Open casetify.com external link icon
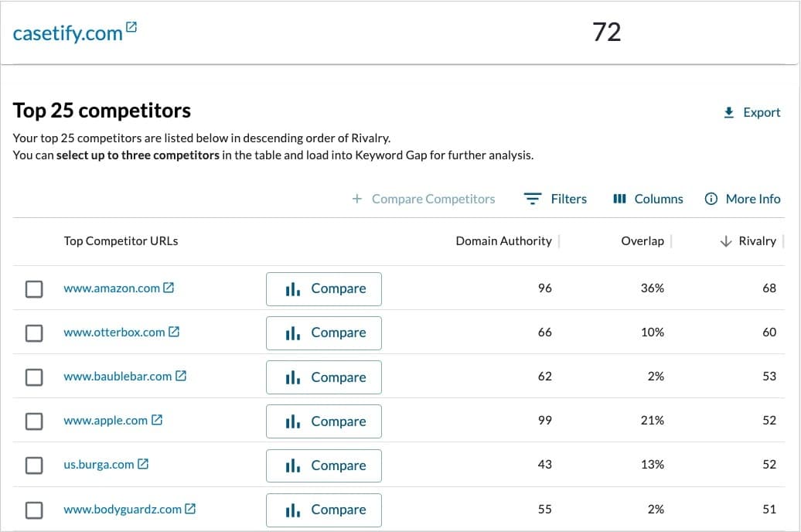This screenshot has height=532, width=801. coord(131,28)
